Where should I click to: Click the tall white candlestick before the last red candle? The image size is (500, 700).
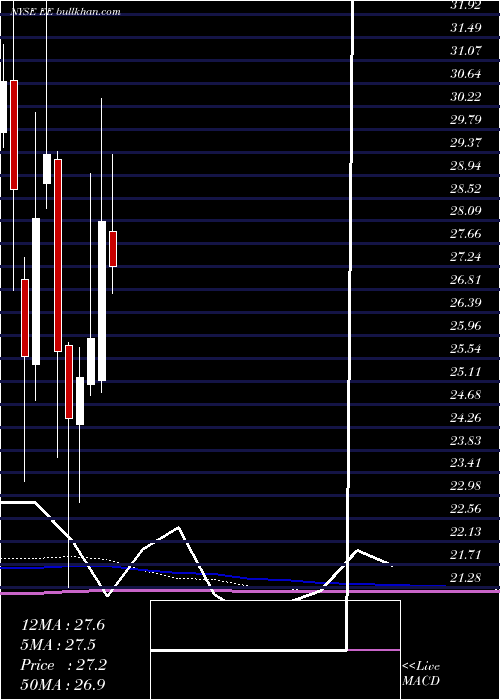pos(102,301)
